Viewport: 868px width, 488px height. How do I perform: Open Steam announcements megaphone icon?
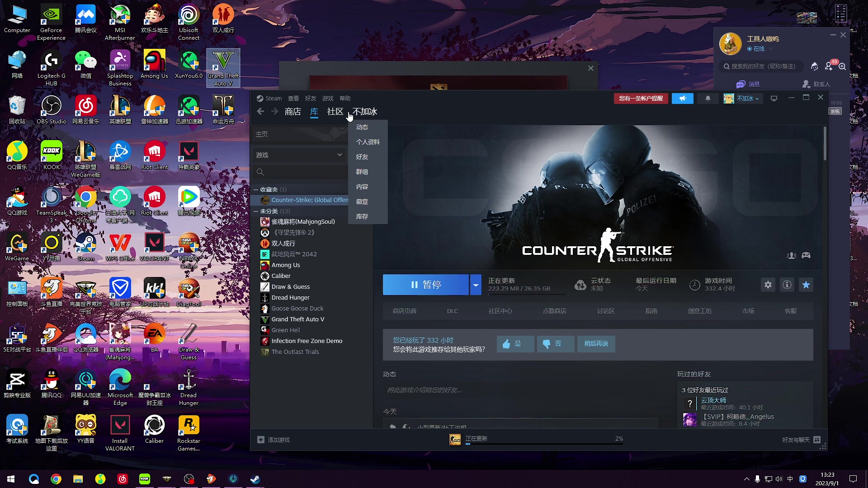click(x=683, y=98)
